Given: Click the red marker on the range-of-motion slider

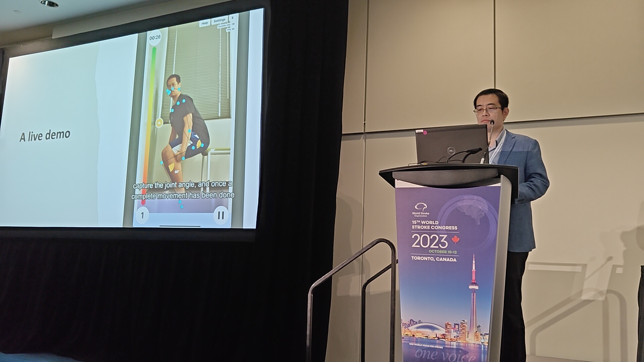Looking at the screenshot, I should [143, 200].
